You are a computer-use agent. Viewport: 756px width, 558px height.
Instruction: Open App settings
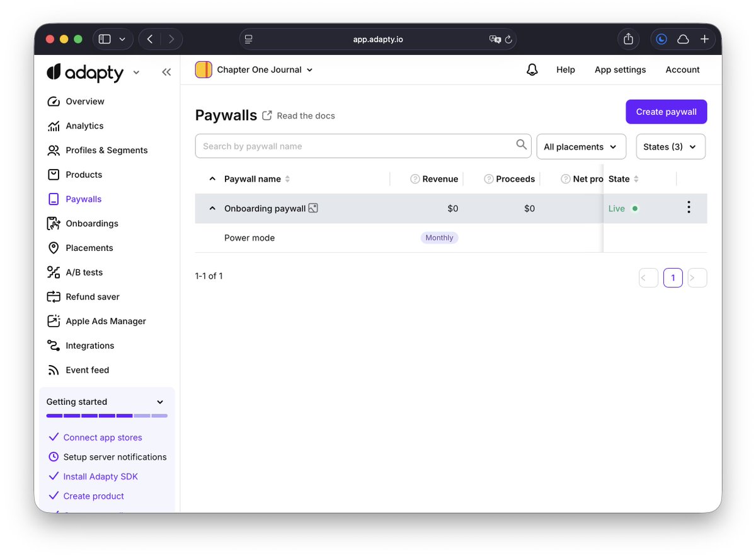621,70
